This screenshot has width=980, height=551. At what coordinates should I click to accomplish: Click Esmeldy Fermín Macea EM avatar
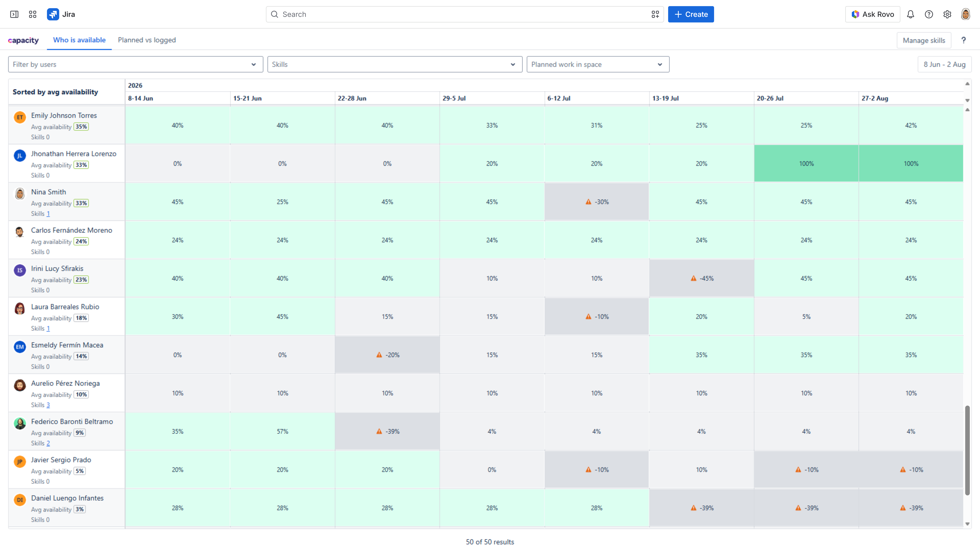(20, 347)
